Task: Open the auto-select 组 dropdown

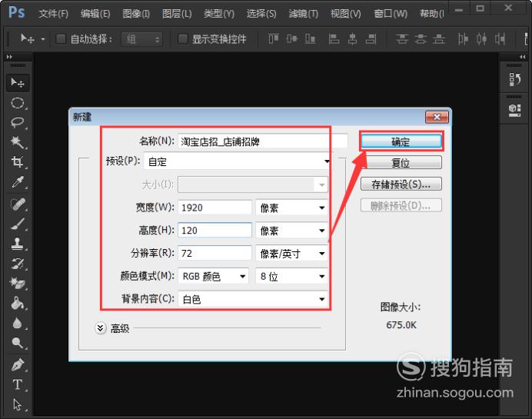Action: pos(142,39)
